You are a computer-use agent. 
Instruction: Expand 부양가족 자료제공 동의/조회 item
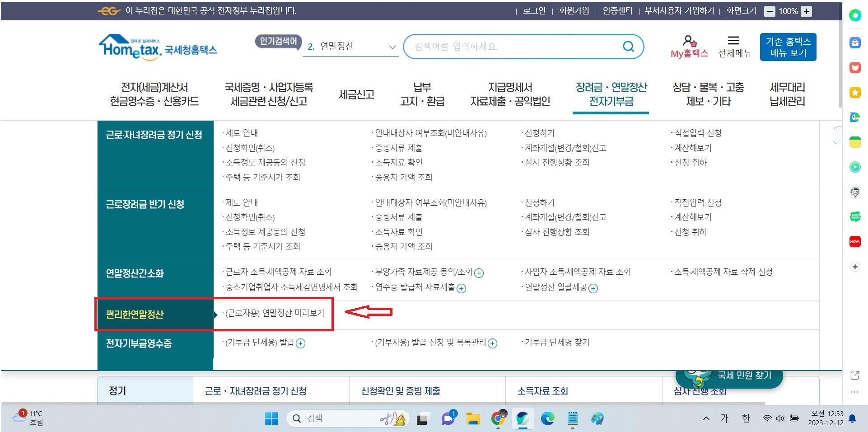coord(480,272)
